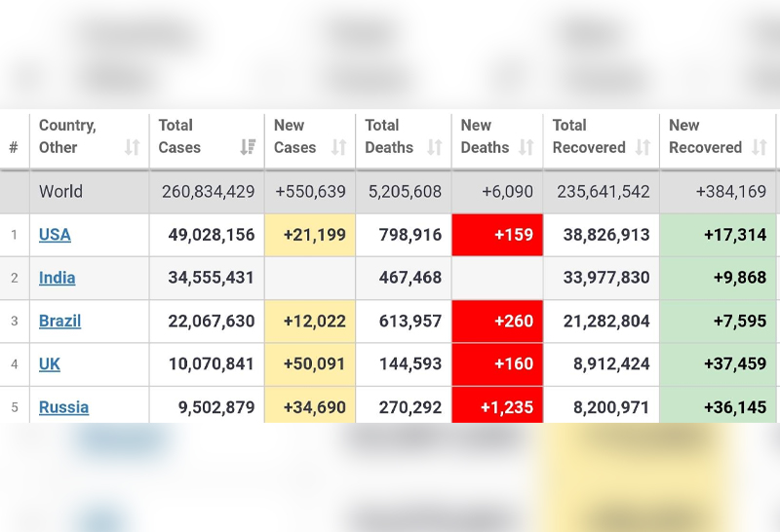Screen dimensions: 780x532
Task: Go to the Russia country page link
Action: pos(63,407)
